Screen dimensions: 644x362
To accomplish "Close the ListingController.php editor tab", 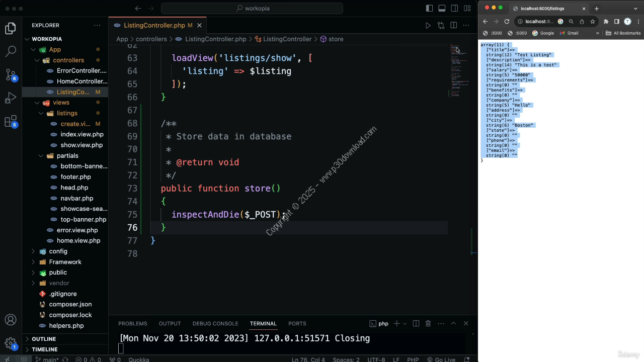I will [199, 25].
